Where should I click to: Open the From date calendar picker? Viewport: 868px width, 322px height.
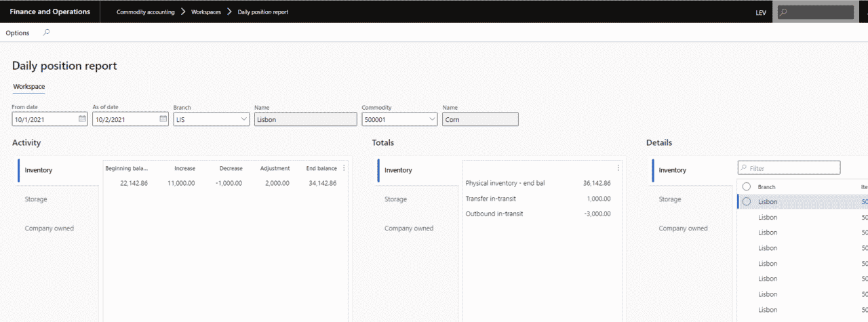pos(82,119)
